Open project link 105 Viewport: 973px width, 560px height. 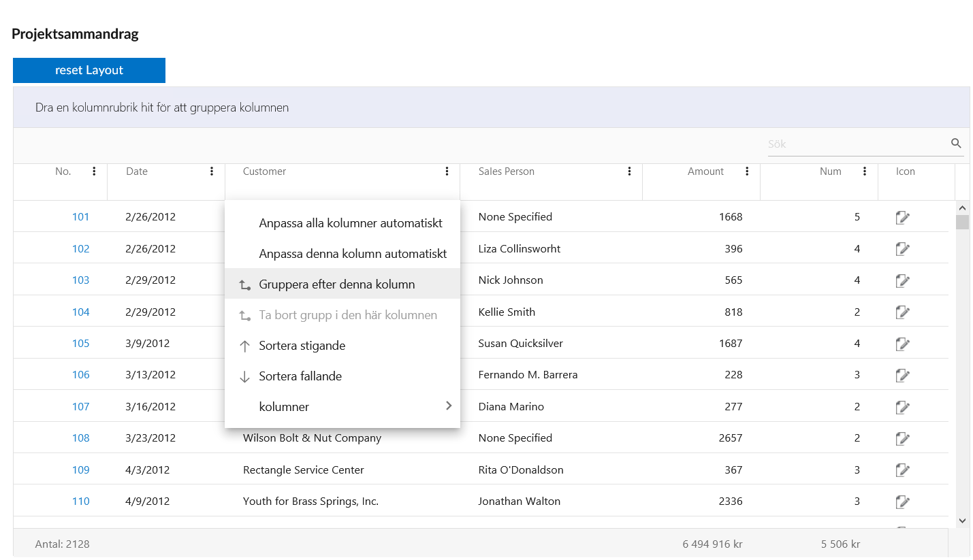pyautogui.click(x=81, y=344)
